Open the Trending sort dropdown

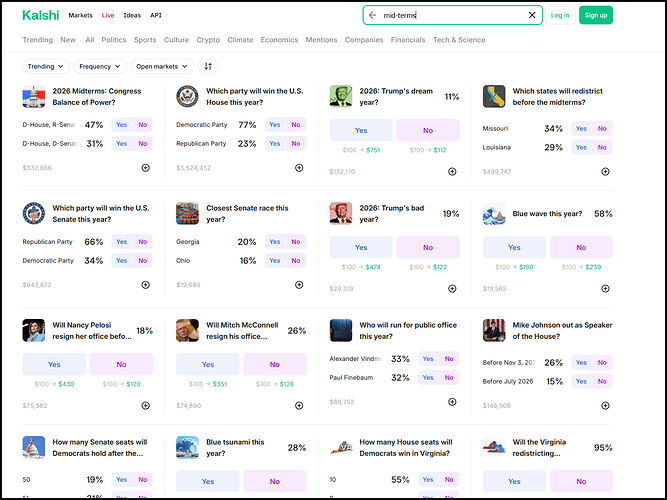point(46,66)
